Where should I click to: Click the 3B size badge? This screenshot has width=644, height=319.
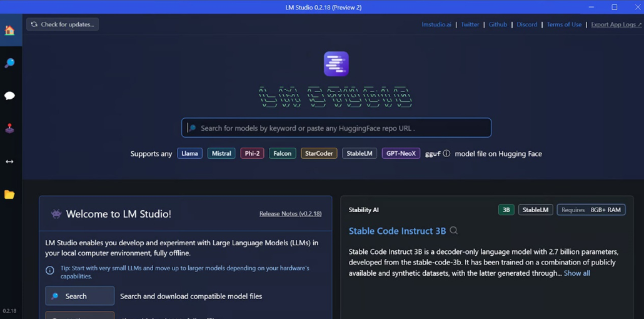pyautogui.click(x=506, y=210)
